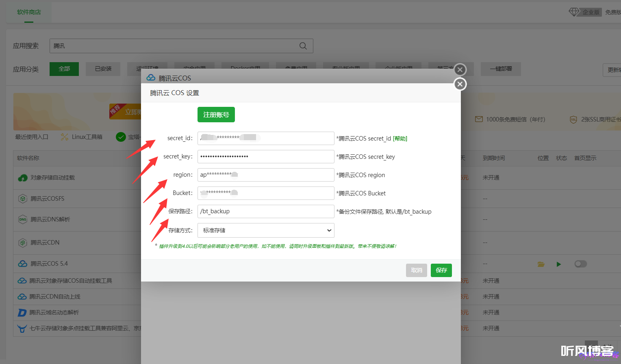Click the 最近使用入口 label
Viewport: 621px width, 364px height.
pyautogui.click(x=32, y=137)
